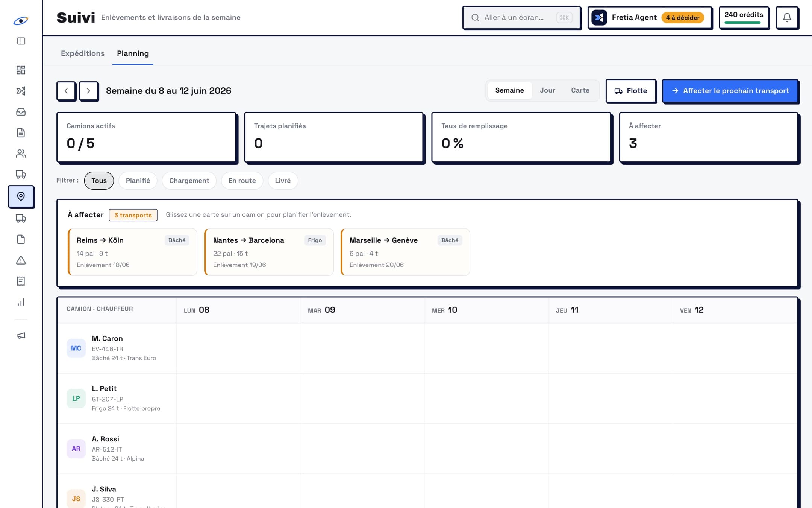This screenshot has width=812, height=508.
Task: Open the truck icon above the location pin
Action: (21, 174)
